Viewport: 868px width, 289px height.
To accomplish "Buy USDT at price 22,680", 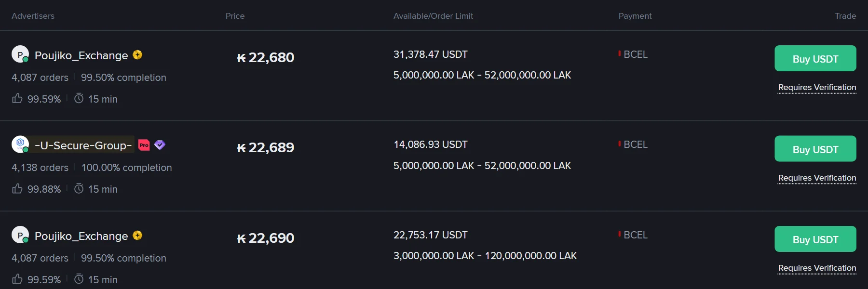I will [815, 58].
